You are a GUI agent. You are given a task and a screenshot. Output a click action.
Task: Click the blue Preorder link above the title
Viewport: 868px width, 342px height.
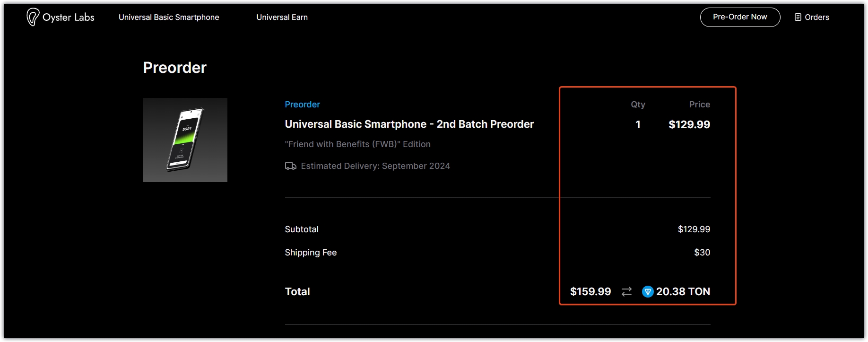click(302, 105)
